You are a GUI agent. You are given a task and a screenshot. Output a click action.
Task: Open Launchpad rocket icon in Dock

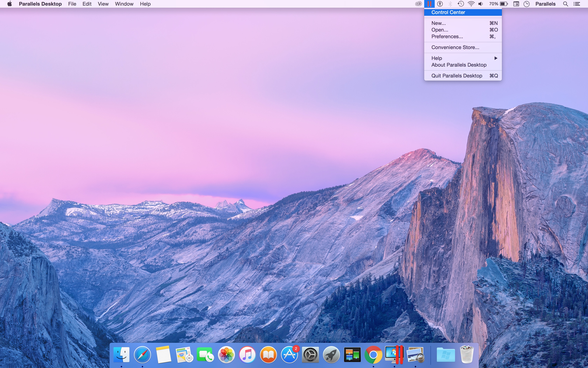tap(331, 355)
